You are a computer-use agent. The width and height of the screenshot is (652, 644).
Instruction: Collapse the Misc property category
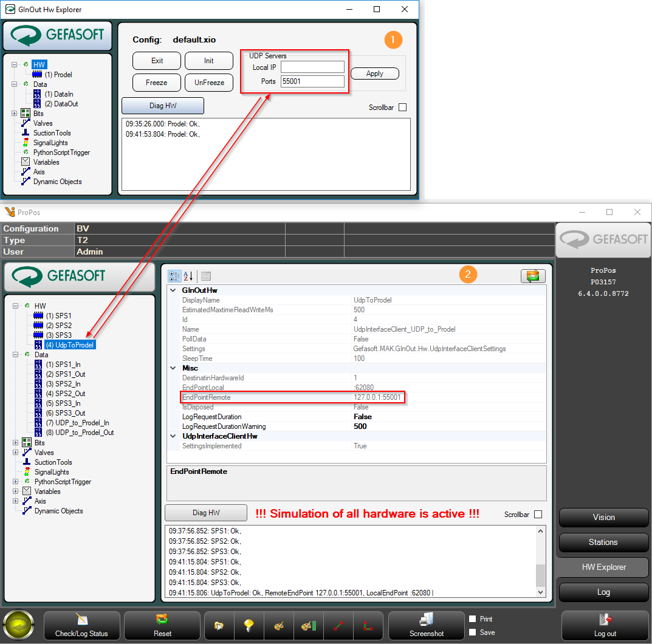pos(173,368)
